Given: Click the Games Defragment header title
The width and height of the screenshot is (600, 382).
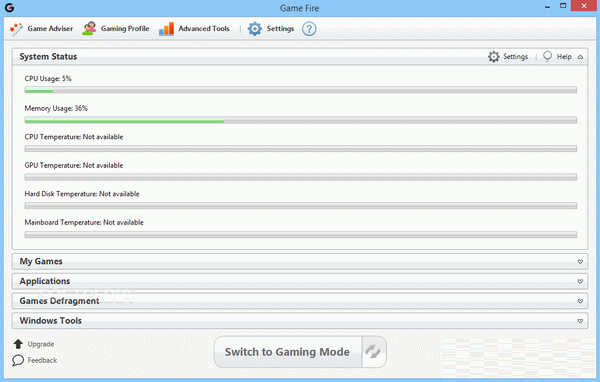Looking at the screenshot, I should (59, 301).
